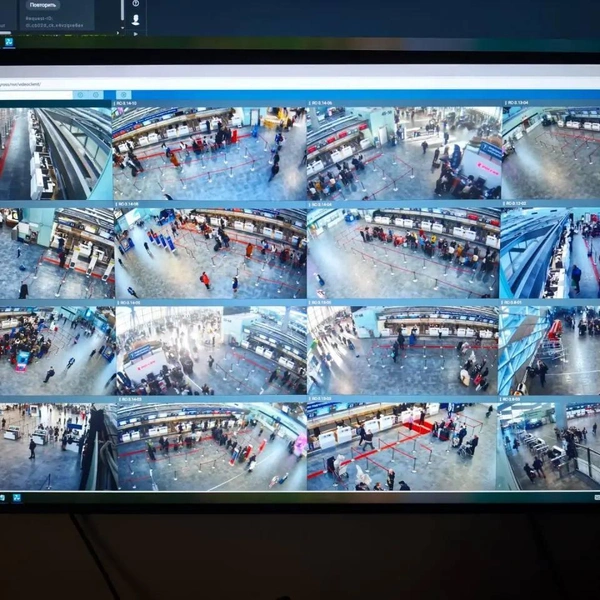The width and height of the screenshot is (600, 600).
Task: Open feed 12-02 showing the blue glass railing walkway
Action: [x=550, y=253]
